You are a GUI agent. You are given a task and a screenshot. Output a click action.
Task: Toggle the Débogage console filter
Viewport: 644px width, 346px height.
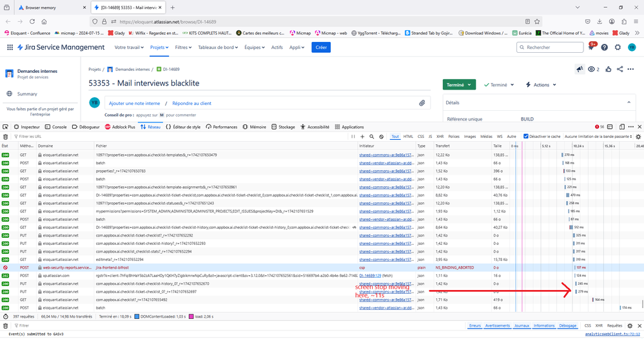click(x=567, y=325)
